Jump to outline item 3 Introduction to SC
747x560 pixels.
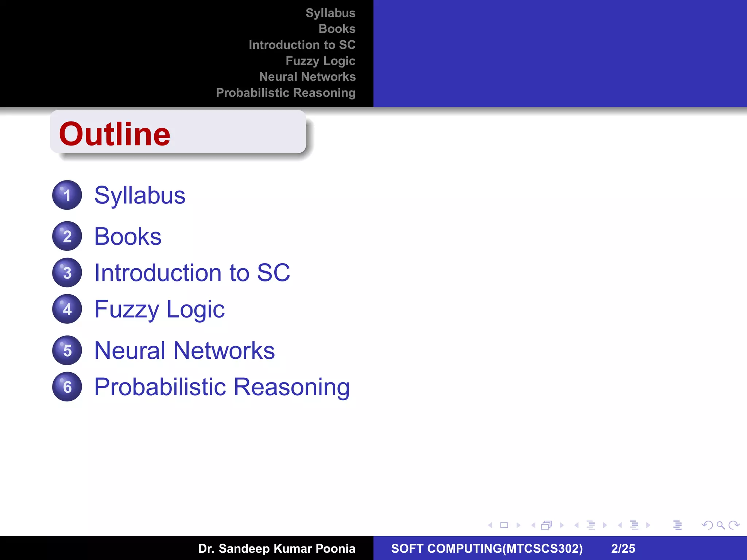point(192,273)
